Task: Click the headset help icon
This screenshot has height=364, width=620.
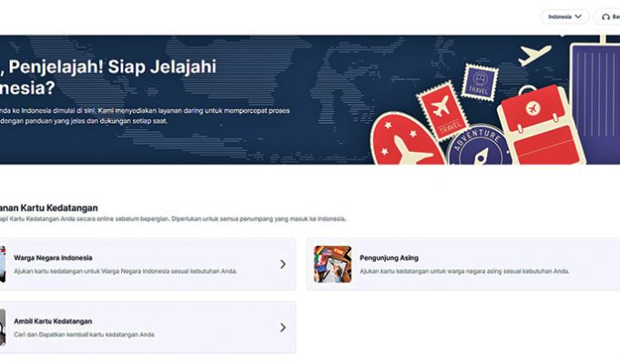Action: point(606,16)
